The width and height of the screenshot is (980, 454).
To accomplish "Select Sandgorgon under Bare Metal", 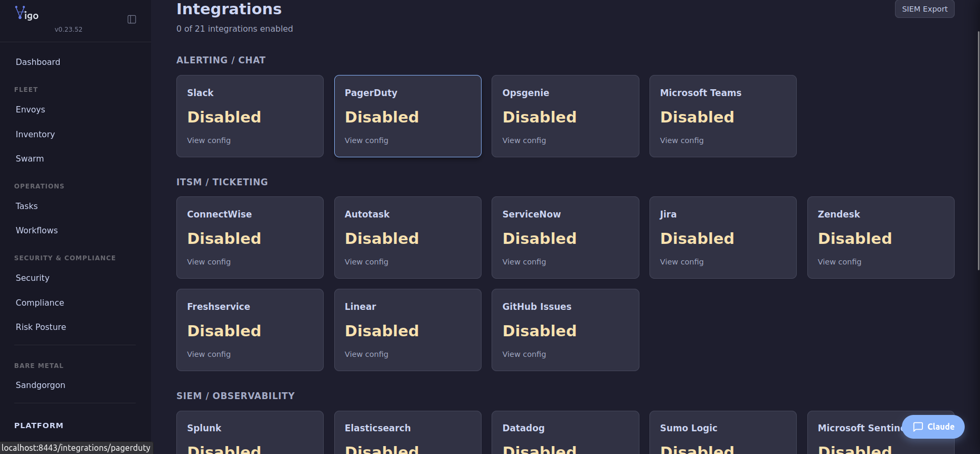I will pos(41,385).
